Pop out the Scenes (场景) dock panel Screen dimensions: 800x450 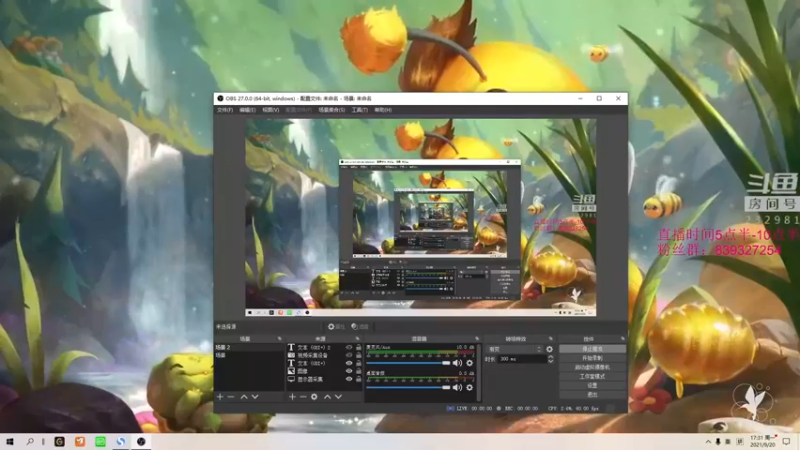(x=280, y=339)
